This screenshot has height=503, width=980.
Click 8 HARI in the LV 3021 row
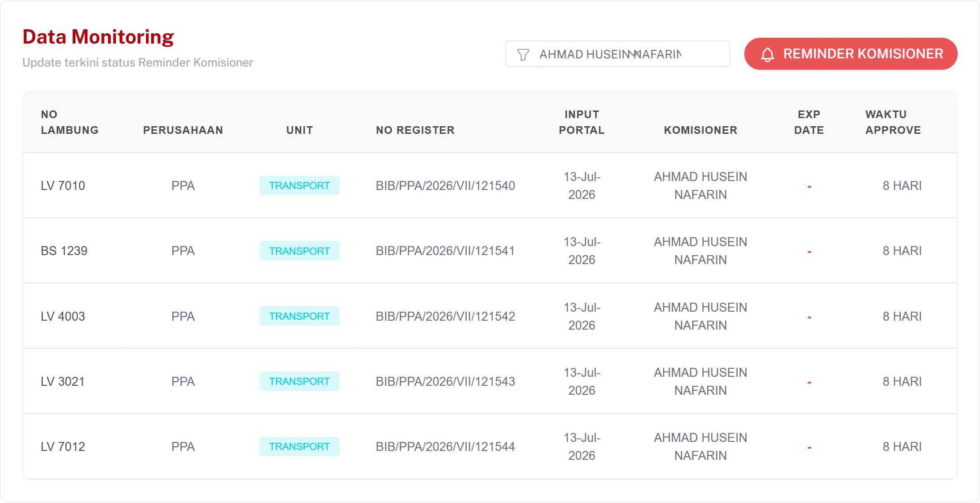click(x=902, y=381)
